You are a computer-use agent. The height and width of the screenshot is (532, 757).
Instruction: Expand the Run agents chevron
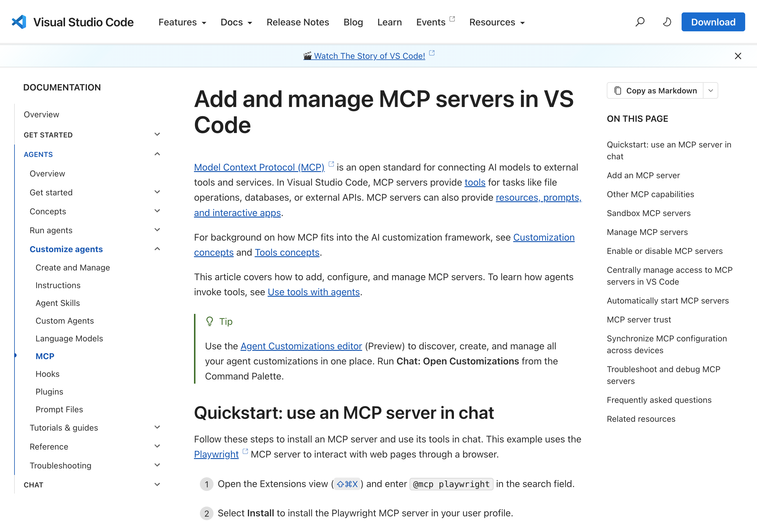157,230
